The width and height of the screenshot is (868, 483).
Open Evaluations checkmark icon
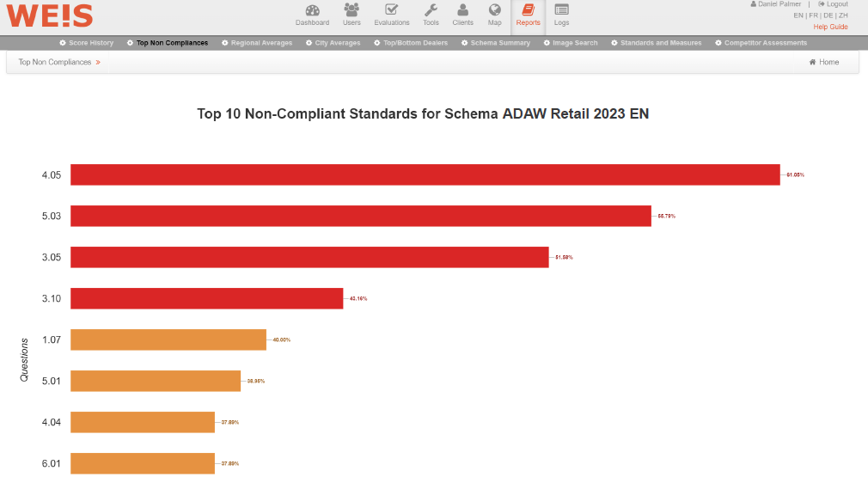(x=391, y=10)
